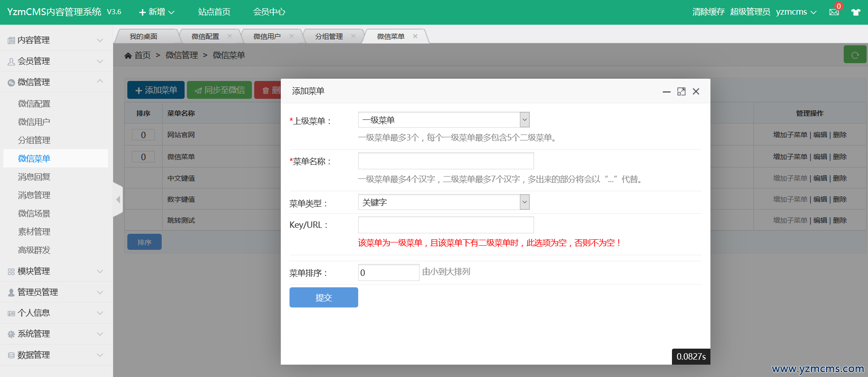Expand the 新增 menu in header

click(x=157, y=12)
